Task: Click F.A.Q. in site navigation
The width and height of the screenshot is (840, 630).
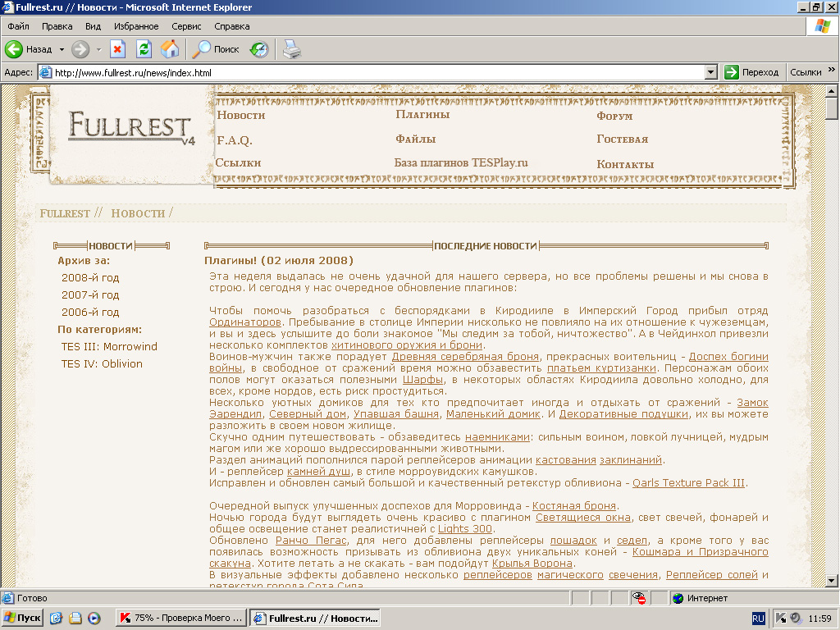Action: (x=235, y=140)
